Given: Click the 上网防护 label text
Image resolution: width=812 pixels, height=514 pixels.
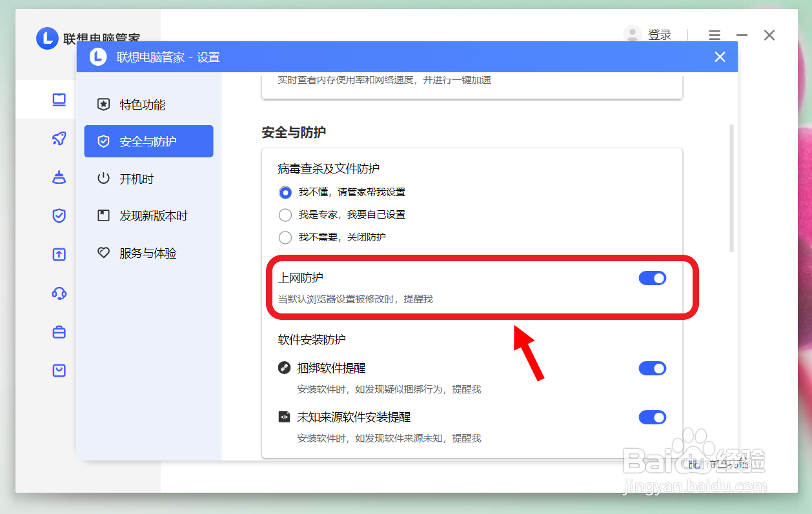Looking at the screenshot, I should point(301,278).
